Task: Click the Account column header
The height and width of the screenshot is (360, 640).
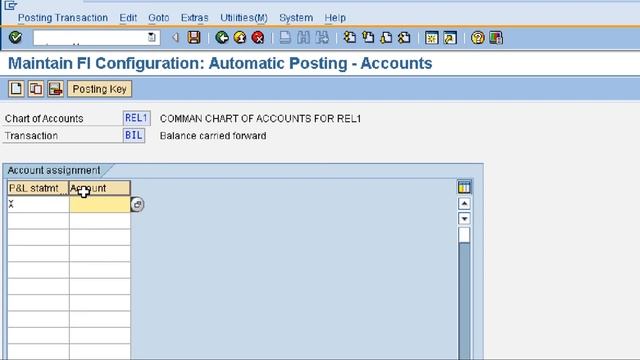Action: [x=100, y=188]
